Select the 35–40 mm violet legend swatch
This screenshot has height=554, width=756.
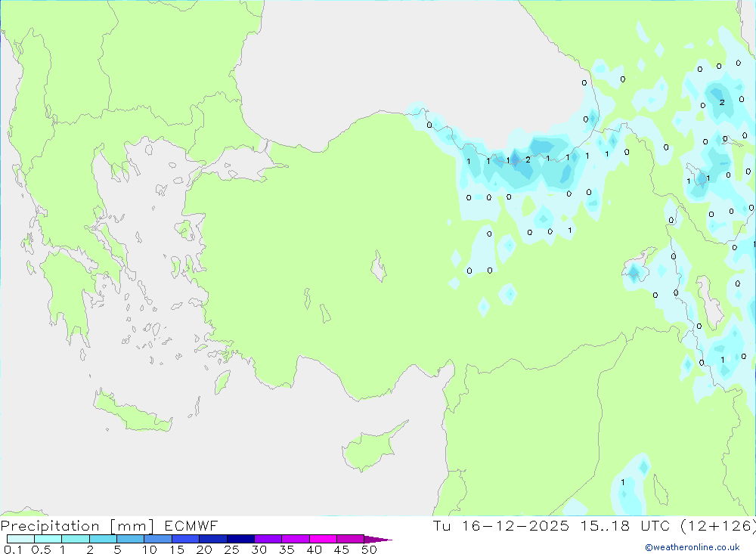(x=296, y=539)
